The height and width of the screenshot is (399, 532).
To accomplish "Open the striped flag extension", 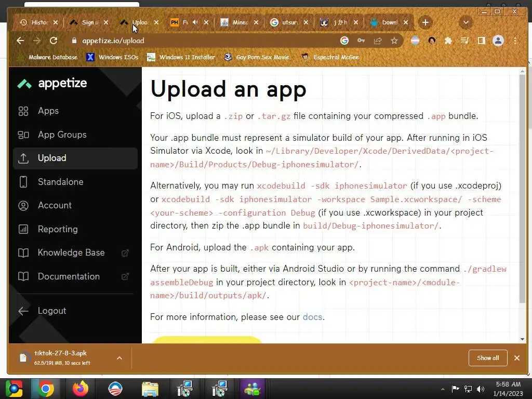I will [x=415, y=41].
